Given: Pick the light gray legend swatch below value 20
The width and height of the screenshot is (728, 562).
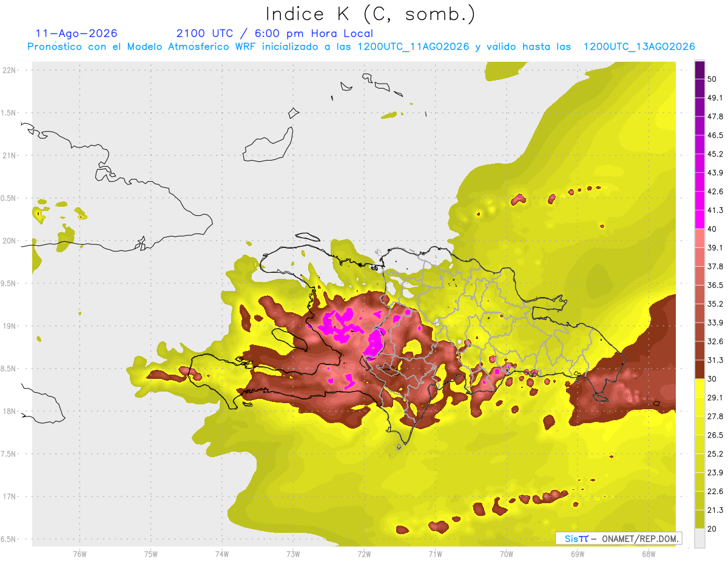Looking at the screenshot, I should (699, 538).
